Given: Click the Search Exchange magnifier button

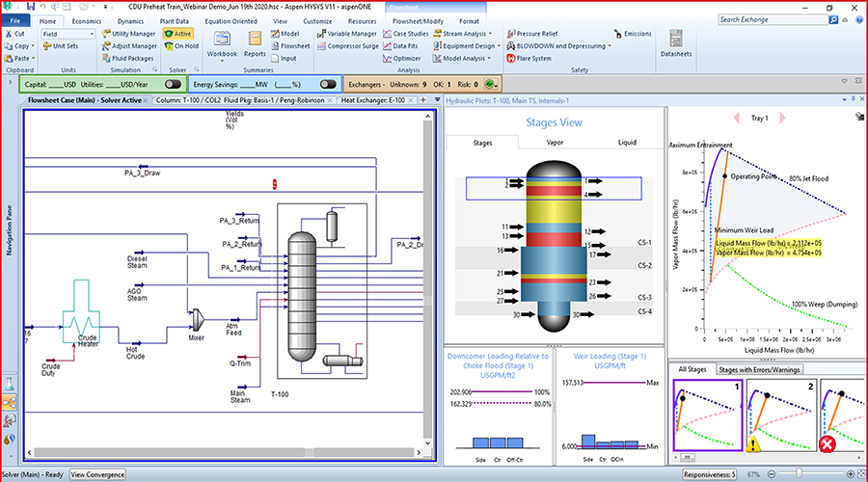Looking at the screenshot, I should coord(833,19).
